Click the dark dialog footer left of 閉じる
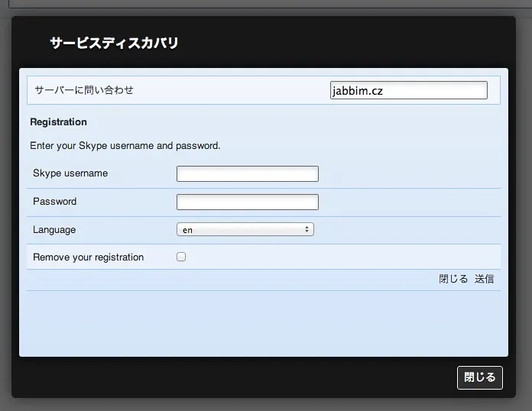This screenshot has height=411, width=532. 229,377
